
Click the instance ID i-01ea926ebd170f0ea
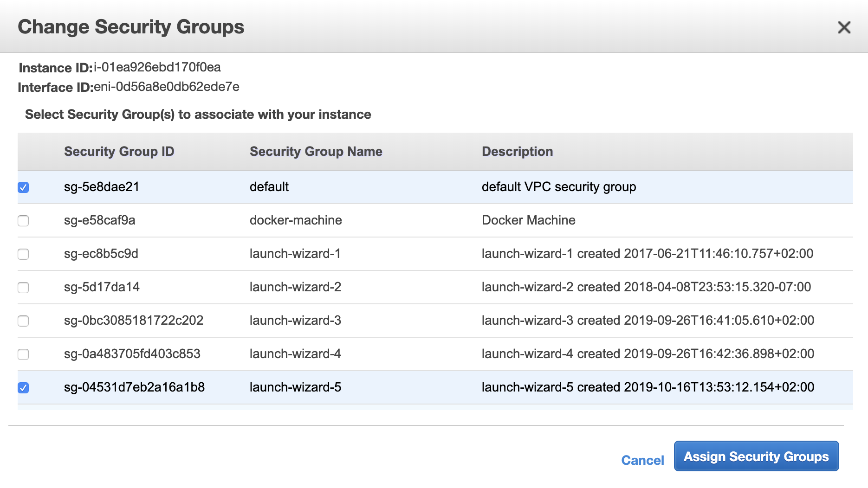[x=157, y=68]
